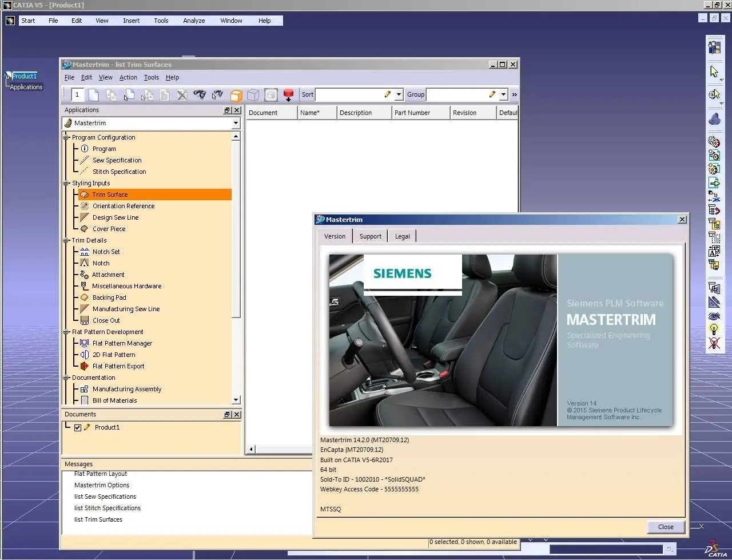
Task: Click the Applications tree scrollbar up arrow
Action: (x=236, y=137)
